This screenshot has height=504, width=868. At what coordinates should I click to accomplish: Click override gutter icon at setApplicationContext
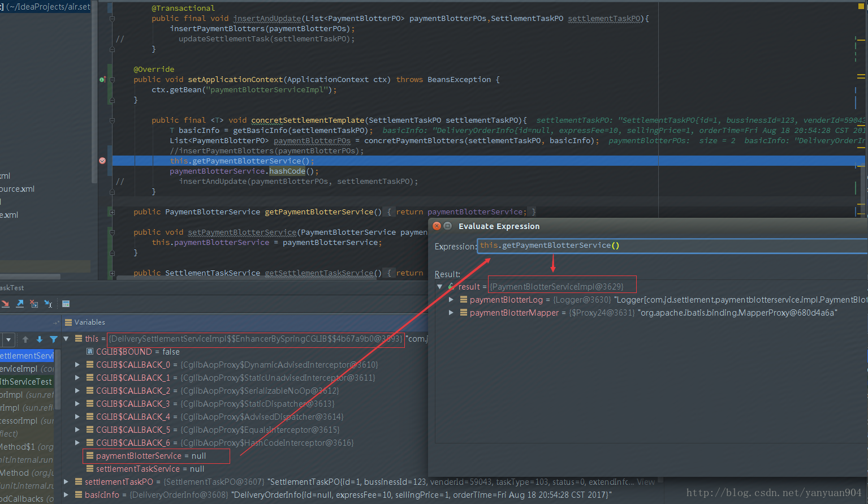[x=102, y=80]
